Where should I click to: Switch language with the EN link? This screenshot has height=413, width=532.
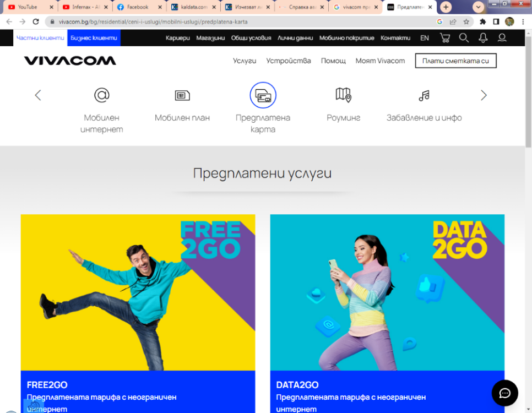[x=425, y=38]
